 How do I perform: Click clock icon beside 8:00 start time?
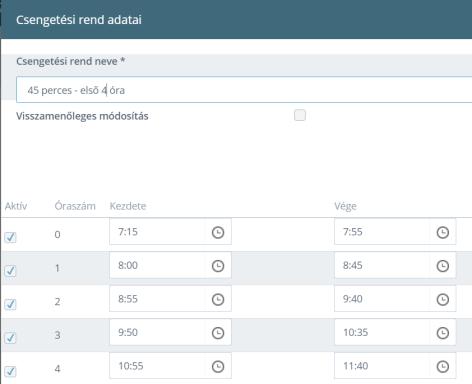218,266
